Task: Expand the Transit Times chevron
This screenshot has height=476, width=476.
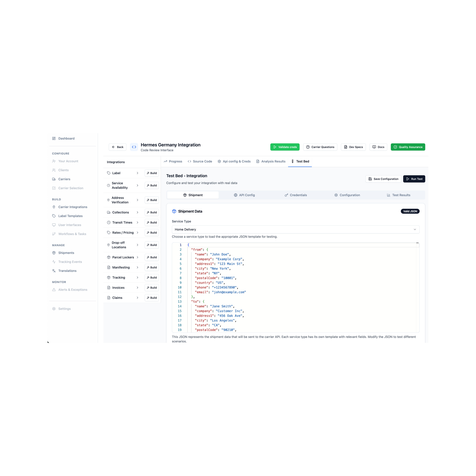Action: (137, 222)
